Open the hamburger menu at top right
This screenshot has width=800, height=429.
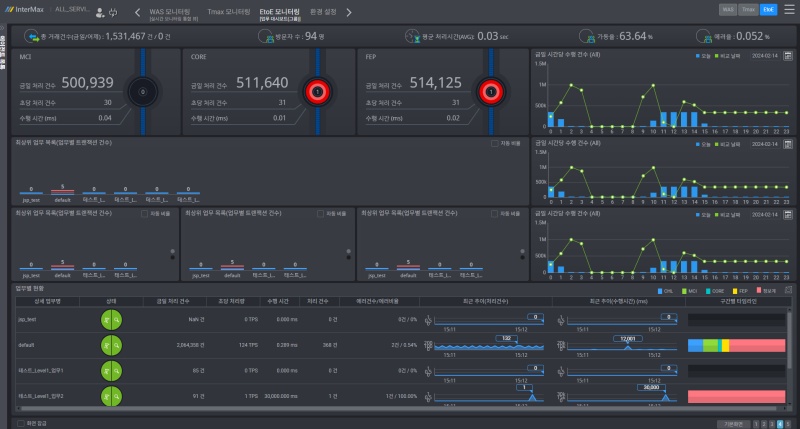coord(789,10)
